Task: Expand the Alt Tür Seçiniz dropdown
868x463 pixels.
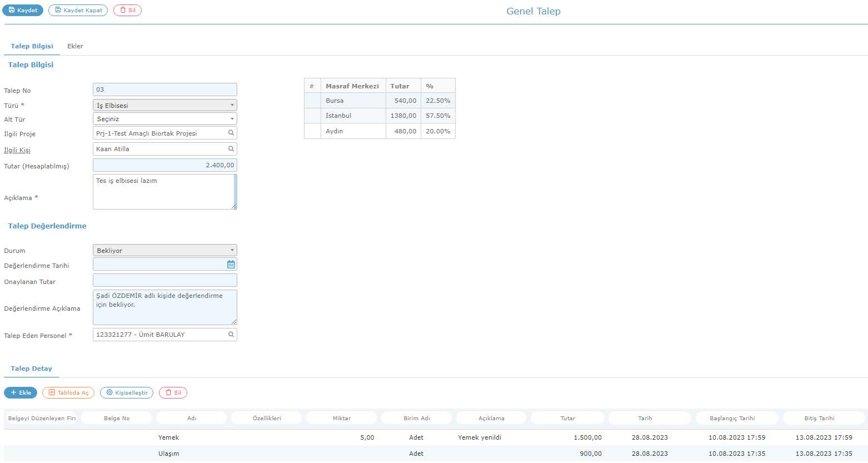Action: 165,119
